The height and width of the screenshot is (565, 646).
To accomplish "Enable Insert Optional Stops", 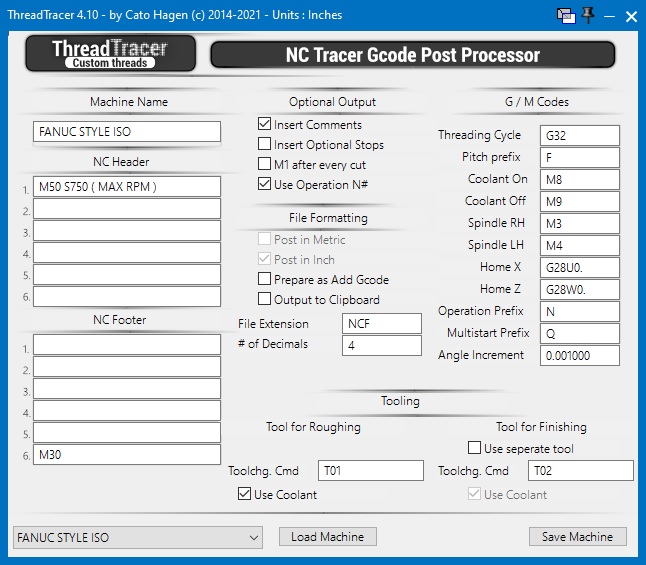I will pyautogui.click(x=265, y=145).
